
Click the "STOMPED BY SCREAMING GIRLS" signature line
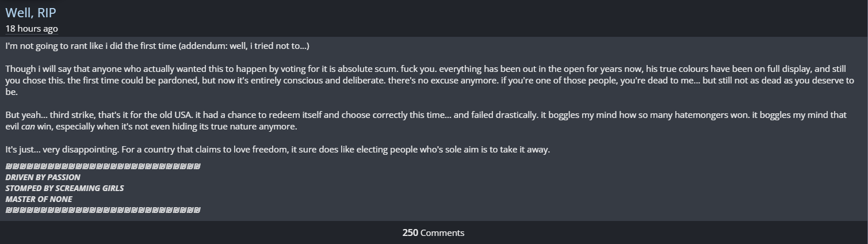(x=64, y=188)
